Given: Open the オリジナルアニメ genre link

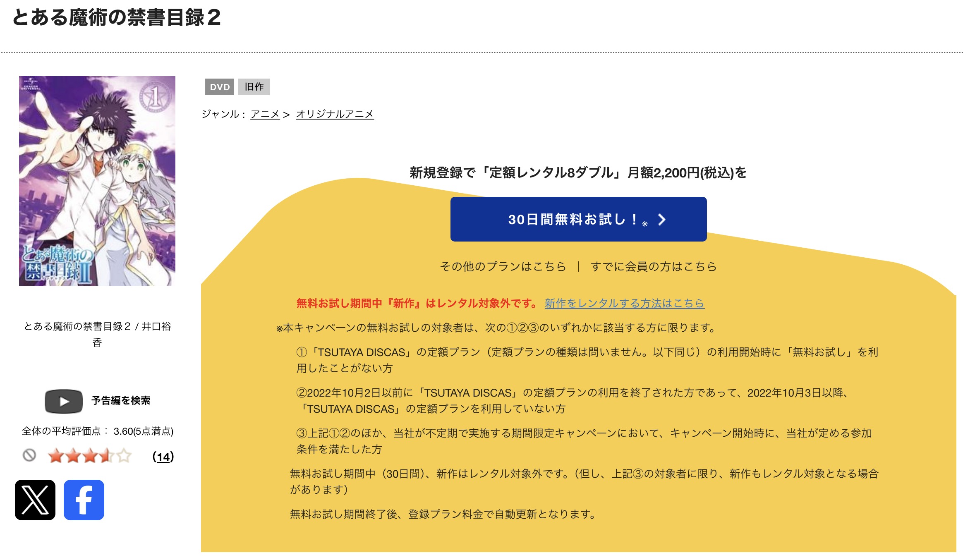Looking at the screenshot, I should coord(335,114).
